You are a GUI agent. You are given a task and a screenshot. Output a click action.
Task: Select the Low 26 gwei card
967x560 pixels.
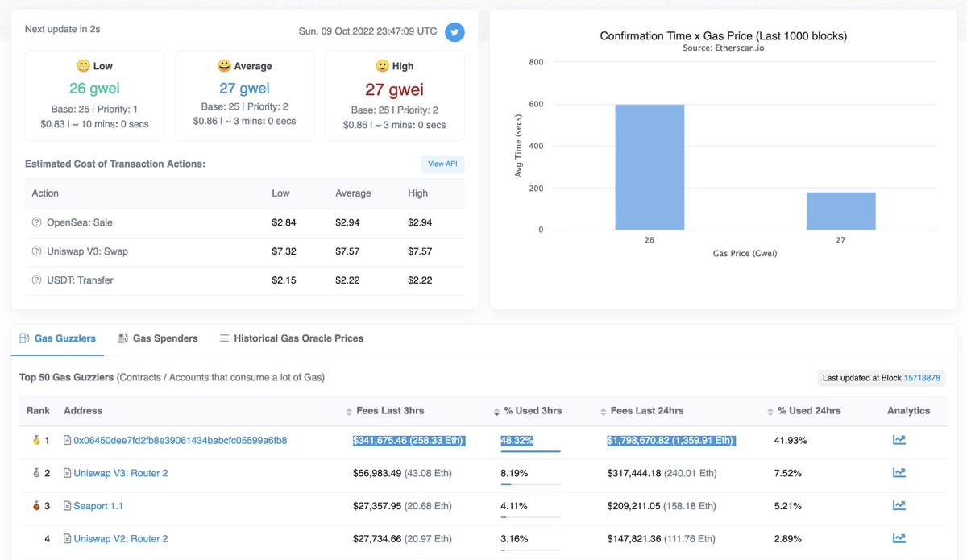(x=94, y=95)
